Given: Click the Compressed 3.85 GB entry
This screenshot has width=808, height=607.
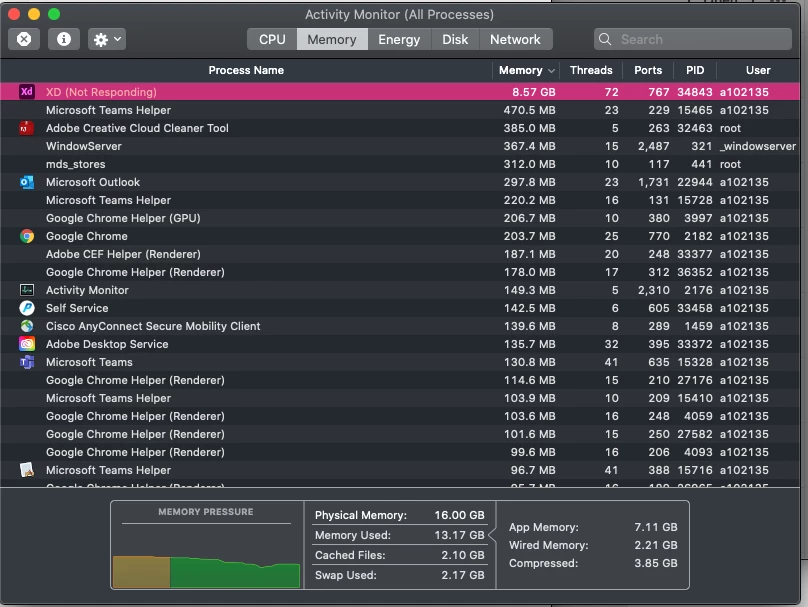Looking at the screenshot, I should 593,563.
